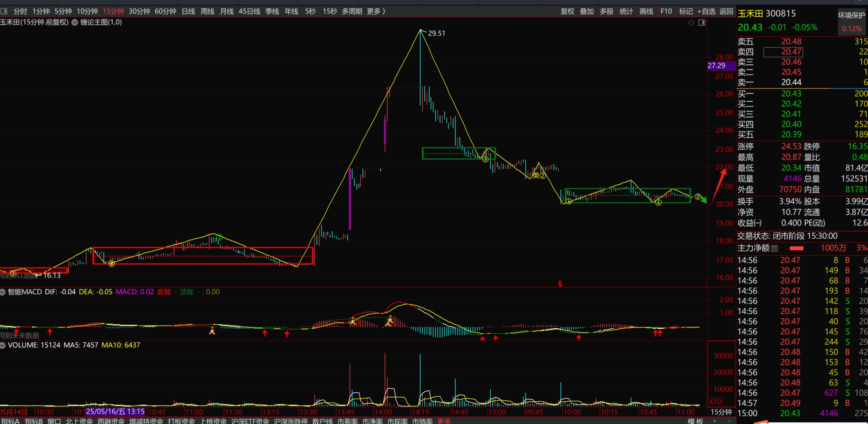Select the 60分钟 period
The height and width of the screenshot is (424, 868).
(166, 11)
